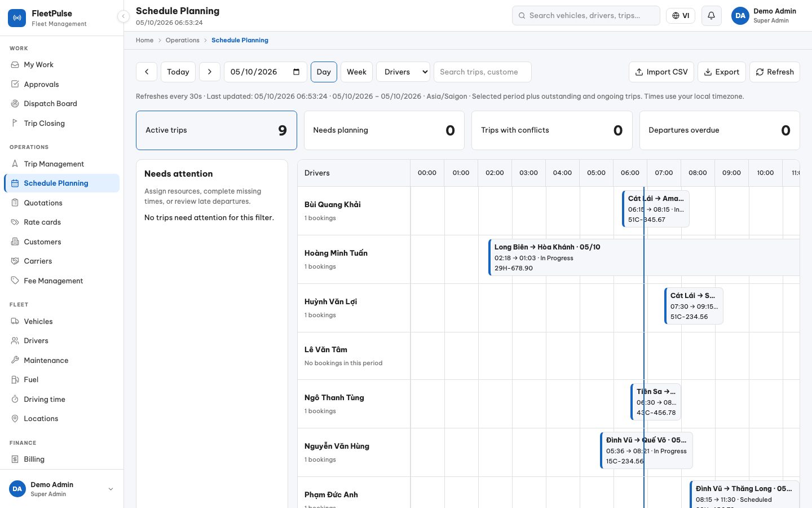This screenshot has height=508, width=812.
Task: Collapse the sidebar with chevron button
Action: [x=123, y=16]
